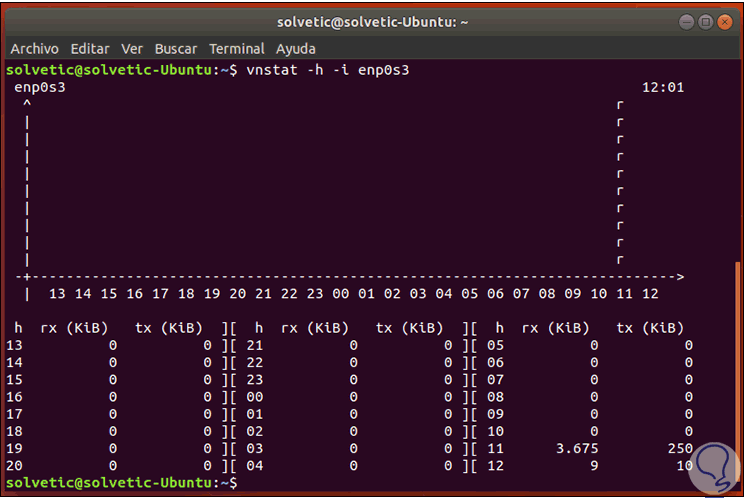
Task: Click hour label 19 on the graph axis
Action: tap(212, 294)
